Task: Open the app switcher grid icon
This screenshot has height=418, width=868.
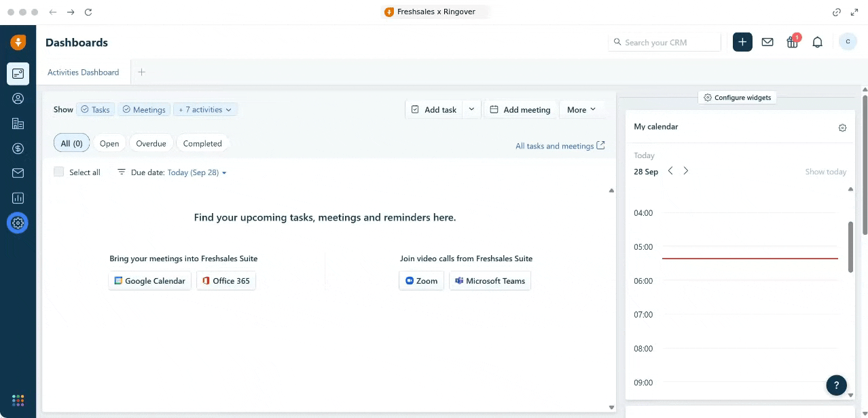Action: pyautogui.click(x=18, y=400)
